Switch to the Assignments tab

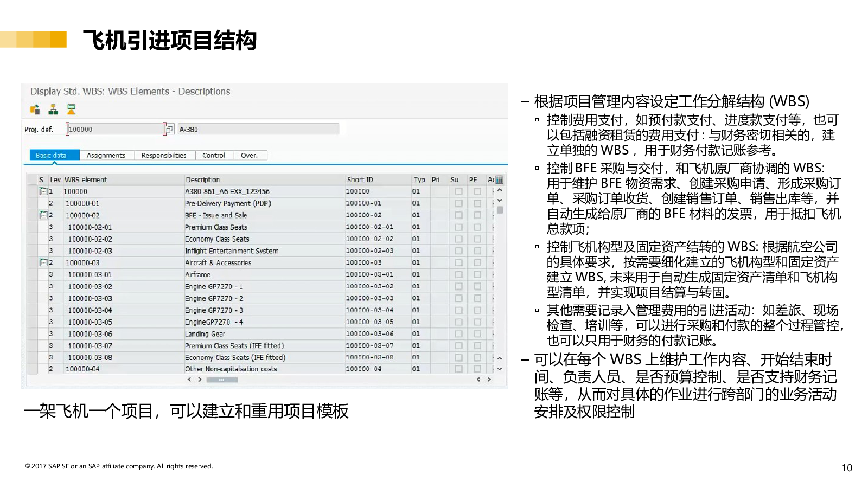106,156
